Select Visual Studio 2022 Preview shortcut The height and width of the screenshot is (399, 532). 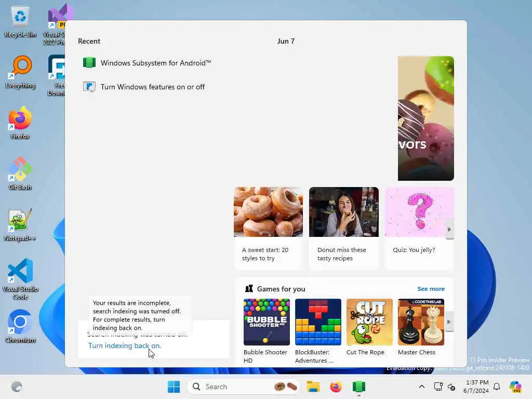pos(54,24)
